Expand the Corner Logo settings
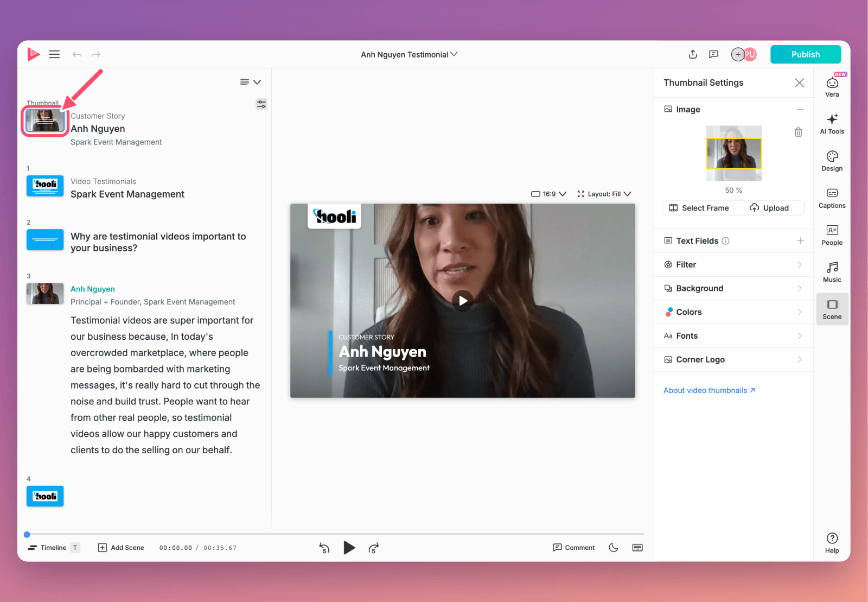Screen dimensions: 868x602 point(733,360)
